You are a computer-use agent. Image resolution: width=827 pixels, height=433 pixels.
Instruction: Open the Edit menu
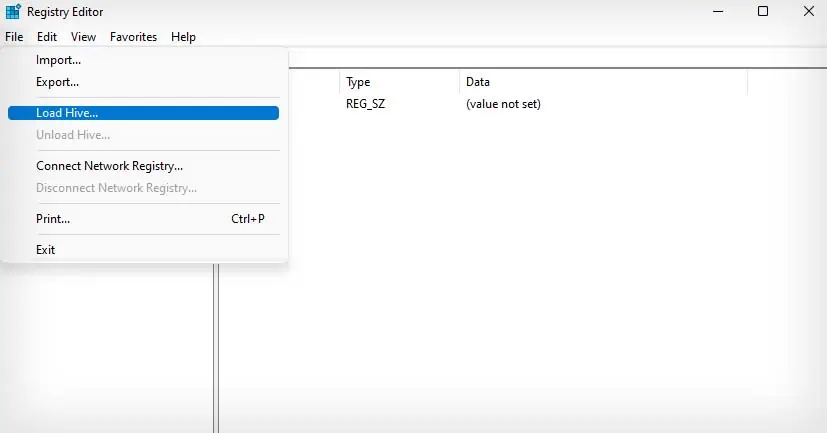point(46,37)
